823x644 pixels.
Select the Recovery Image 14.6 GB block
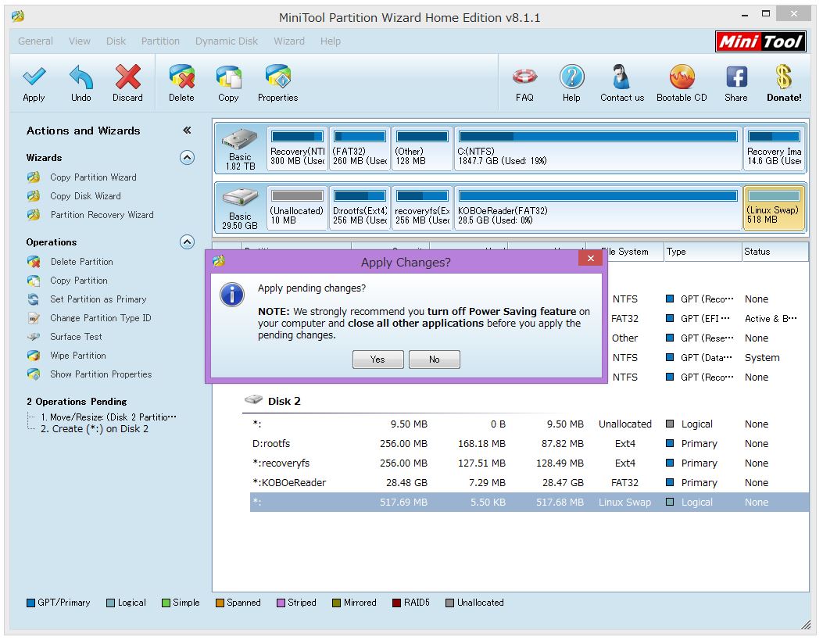[775, 148]
